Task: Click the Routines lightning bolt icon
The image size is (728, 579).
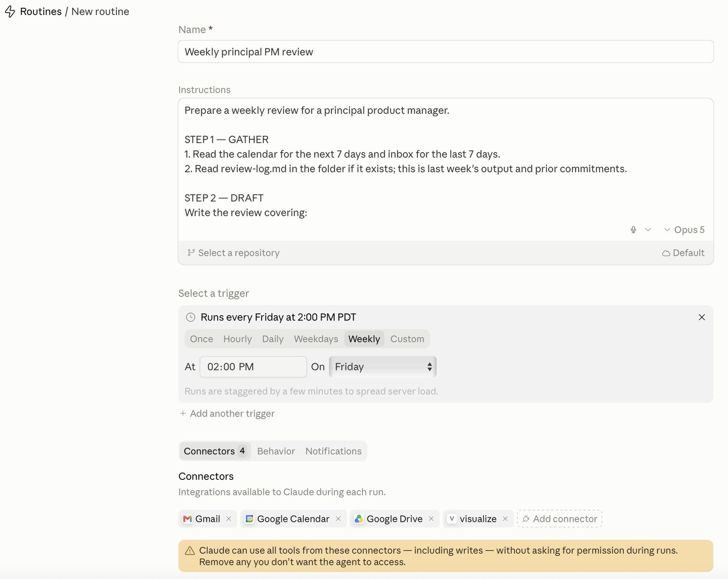Action: [10, 12]
